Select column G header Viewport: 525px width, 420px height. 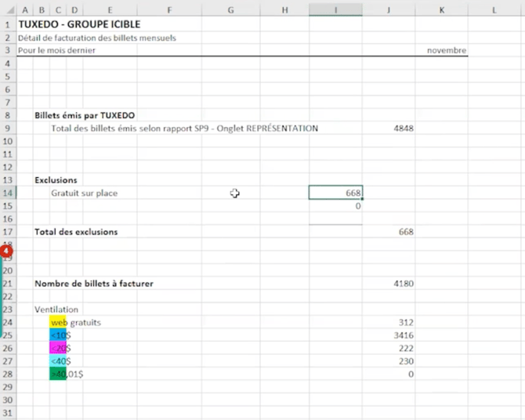230,10
